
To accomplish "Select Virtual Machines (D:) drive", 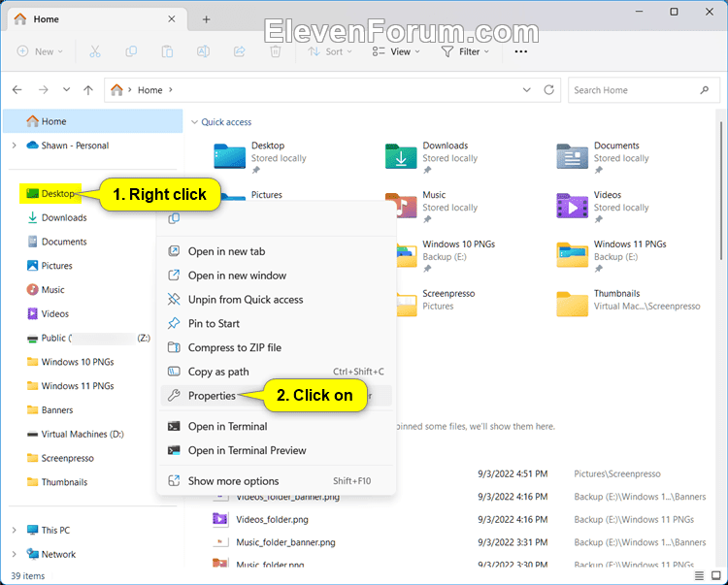I will [x=75, y=435].
